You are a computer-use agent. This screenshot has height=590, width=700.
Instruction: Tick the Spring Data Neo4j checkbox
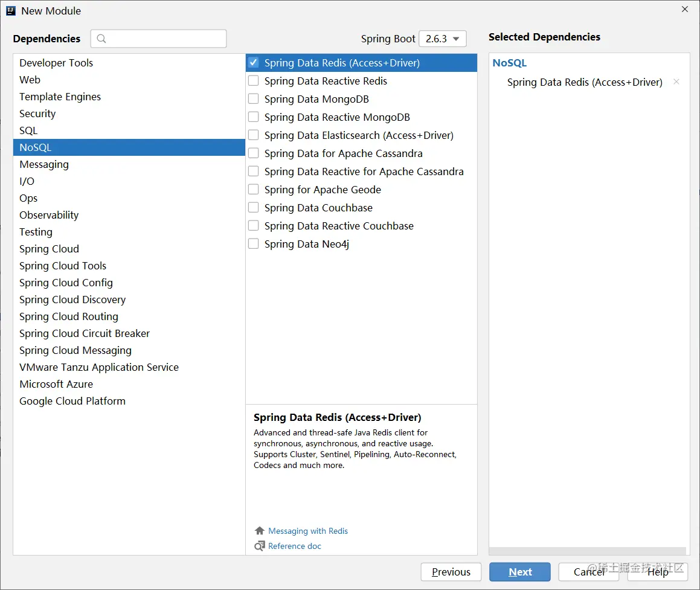[x=253, y=244]
